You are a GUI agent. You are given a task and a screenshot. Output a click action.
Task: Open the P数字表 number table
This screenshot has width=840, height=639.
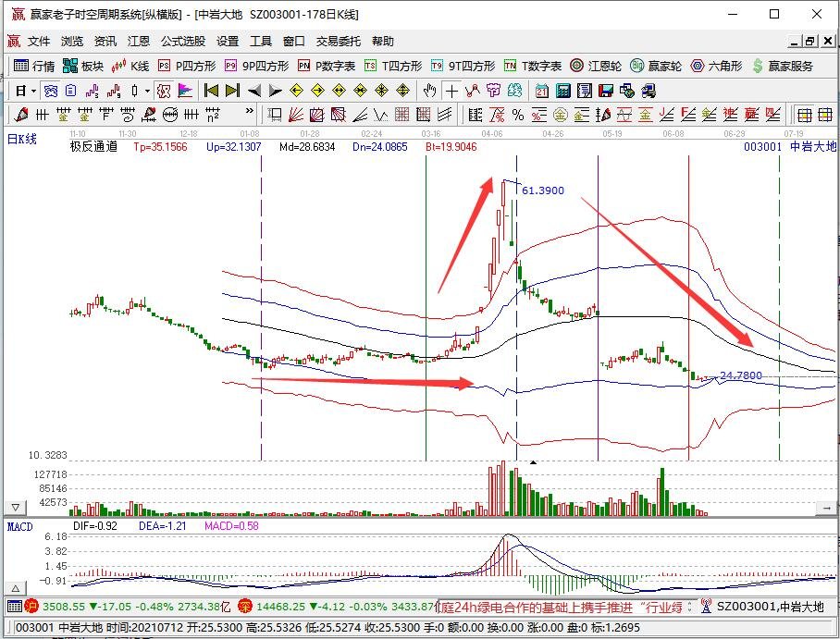tap(327, 66)
